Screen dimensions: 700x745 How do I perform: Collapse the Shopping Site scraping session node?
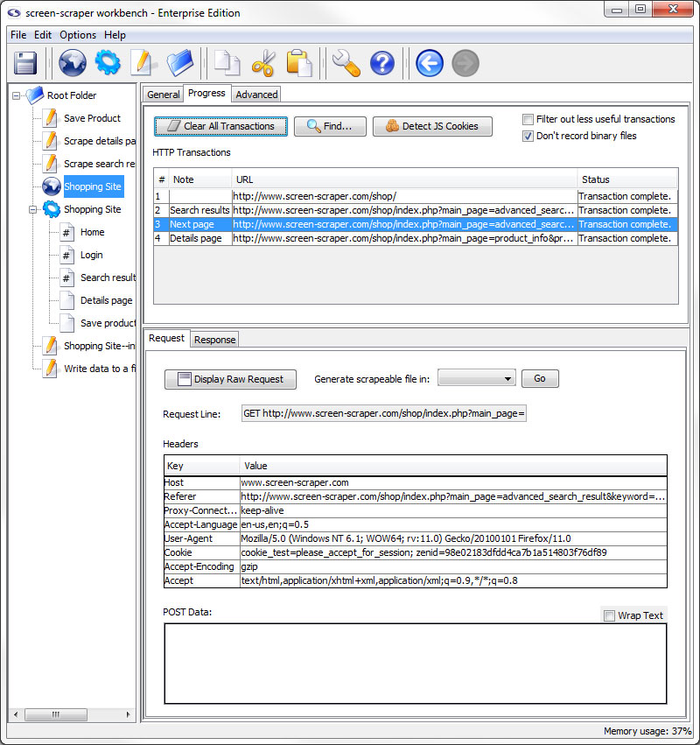point(32,209)
